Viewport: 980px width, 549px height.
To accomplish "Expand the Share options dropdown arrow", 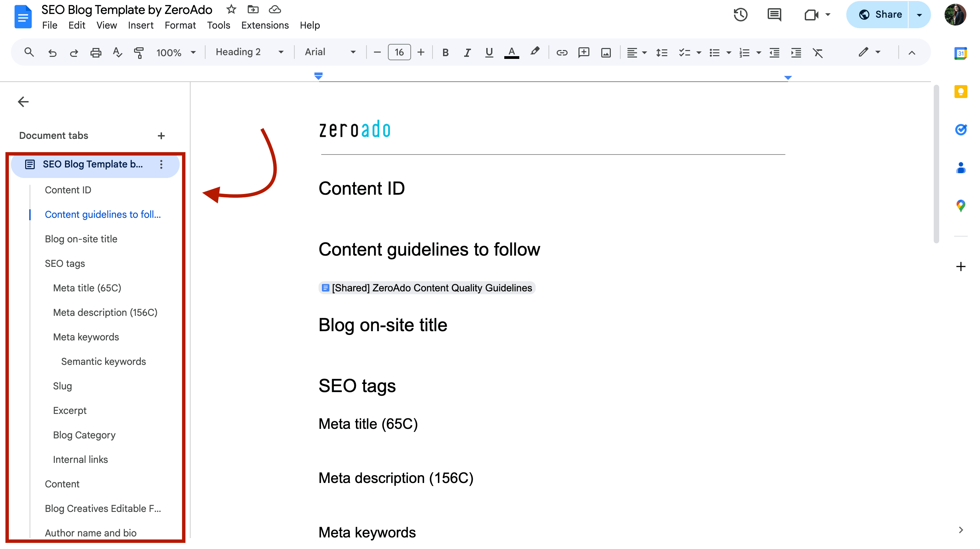I will [919, 15].
